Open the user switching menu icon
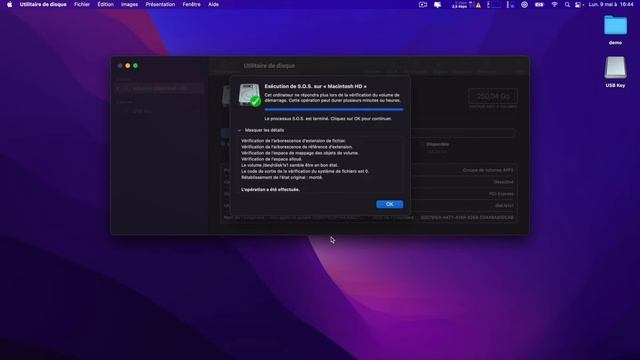 coord(578,4)
